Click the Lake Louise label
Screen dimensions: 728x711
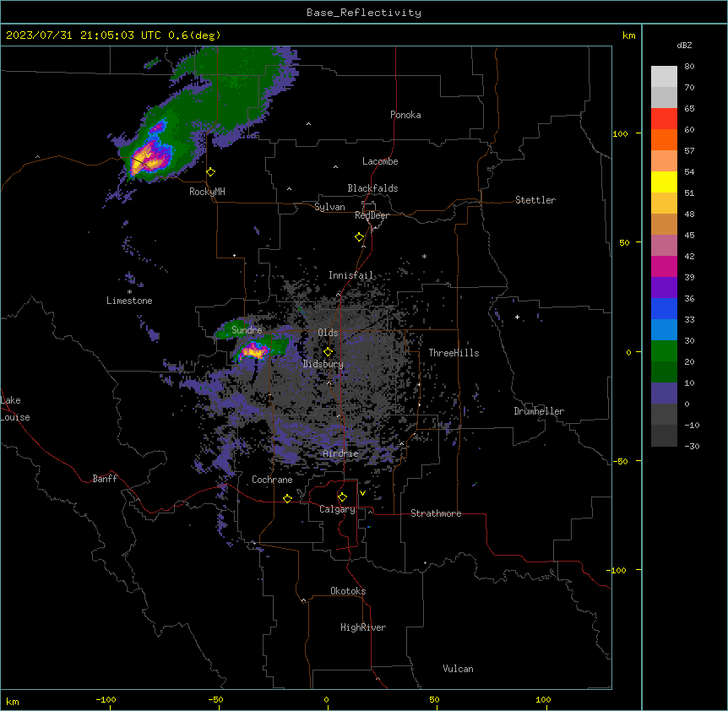tap(15, 409)
